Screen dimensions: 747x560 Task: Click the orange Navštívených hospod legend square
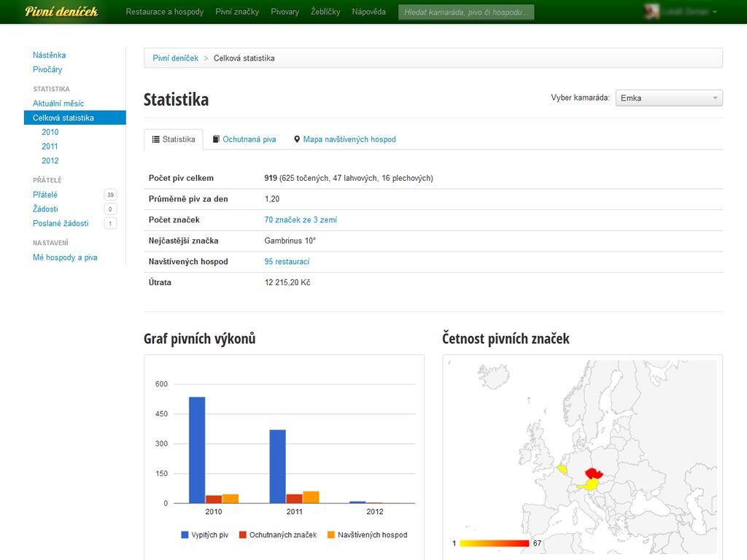[330, 535]
